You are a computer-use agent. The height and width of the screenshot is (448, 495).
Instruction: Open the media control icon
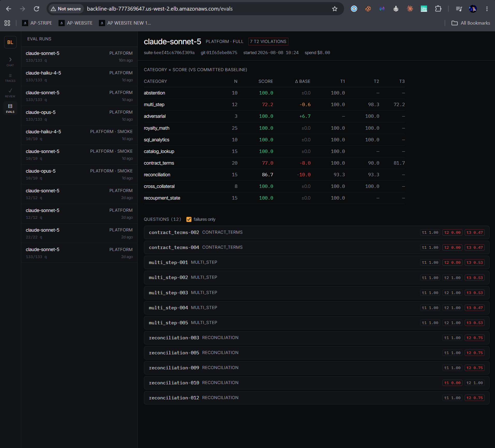459,9
